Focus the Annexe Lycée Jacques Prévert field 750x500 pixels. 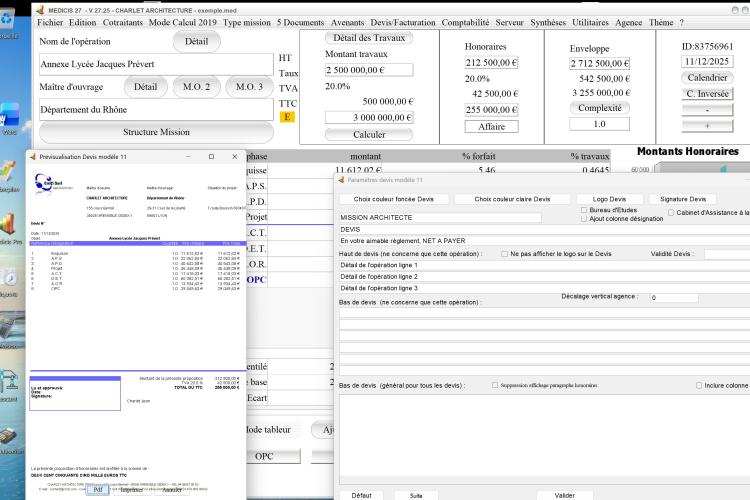tap(156, 64)
